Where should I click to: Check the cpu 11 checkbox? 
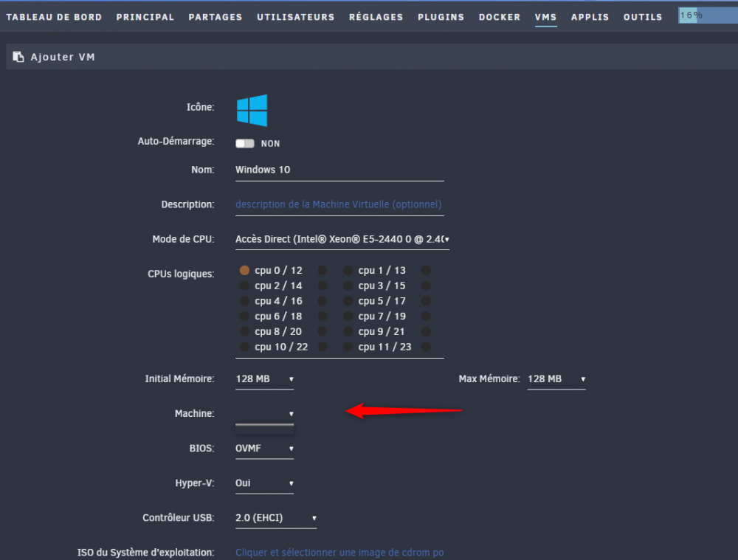[x=348, y=347]
